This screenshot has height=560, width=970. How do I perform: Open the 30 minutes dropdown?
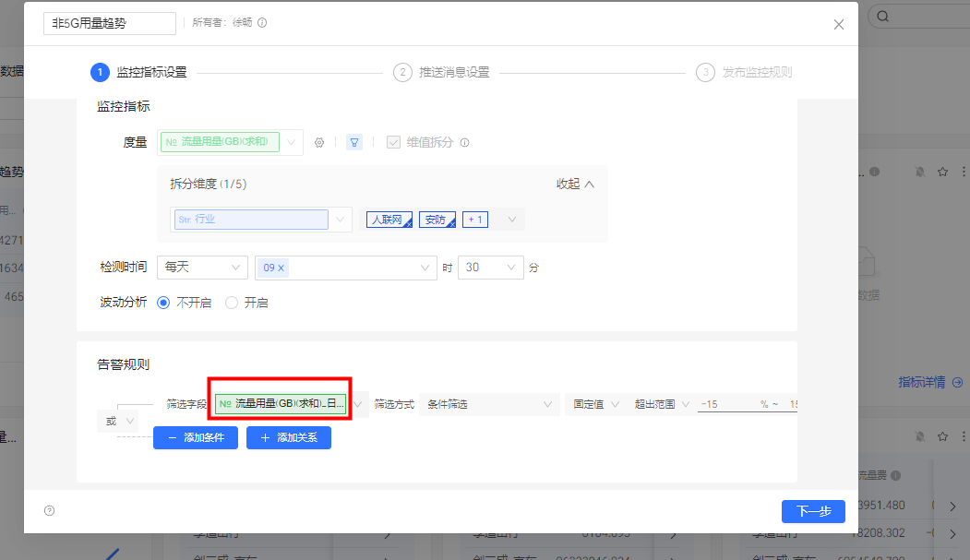(x=490, y=268)
